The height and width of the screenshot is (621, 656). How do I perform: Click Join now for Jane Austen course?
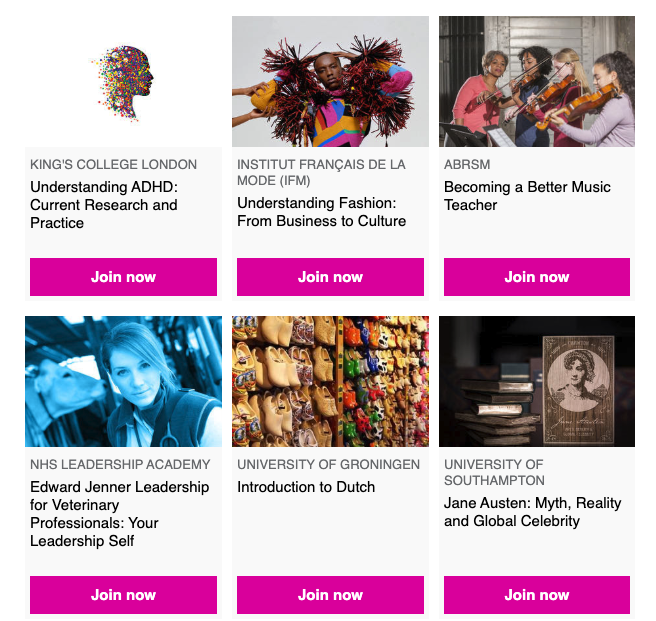[x=537, y=595]
